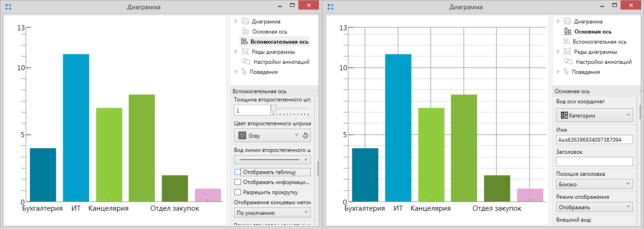Click Вспомогательная ось icon in the right window

point(567,42)
